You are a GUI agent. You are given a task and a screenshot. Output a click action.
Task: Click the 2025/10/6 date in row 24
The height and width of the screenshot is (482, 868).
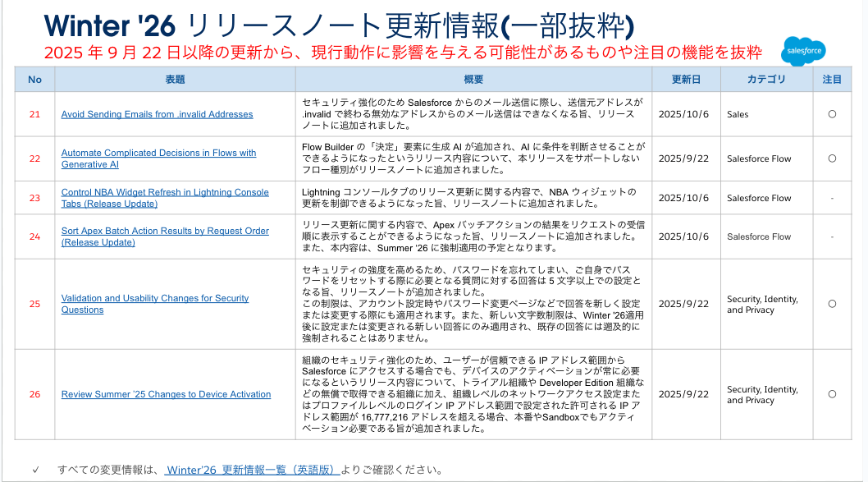(x=683, y=236)
